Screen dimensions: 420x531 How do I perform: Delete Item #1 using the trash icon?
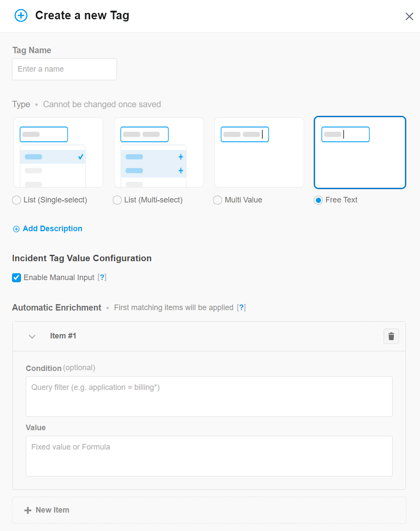pyautogui.click(x=391, y=336)
